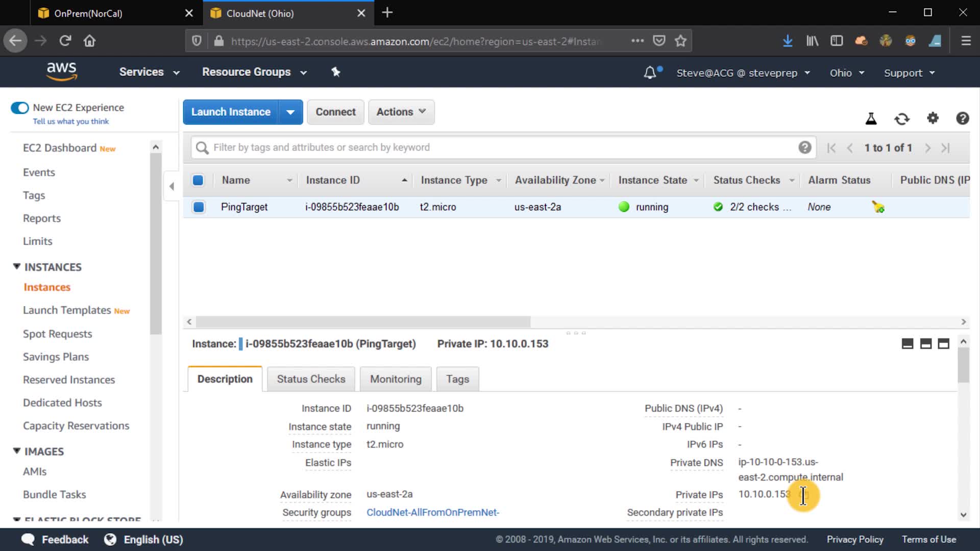Click the alarm status icon on the PingTarget row
The height and width of the screenshot is (551, 980).
(x=878, y=207)
